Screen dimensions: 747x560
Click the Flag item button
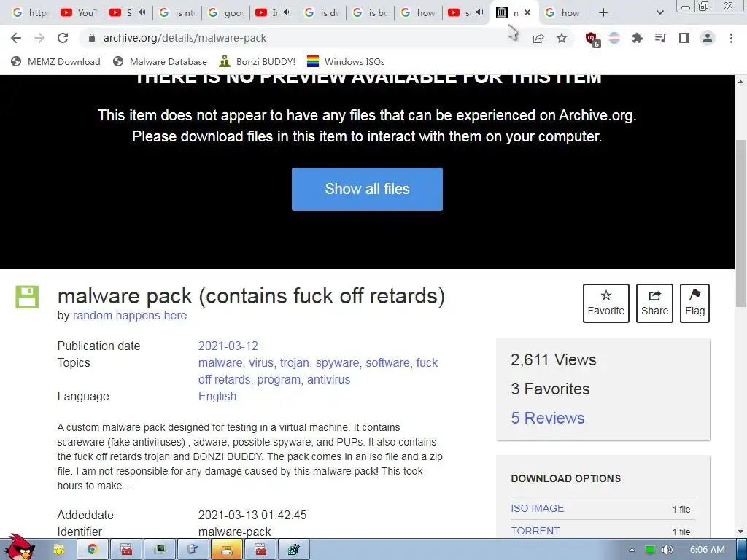pyautogui.click(x=694, y=303)
